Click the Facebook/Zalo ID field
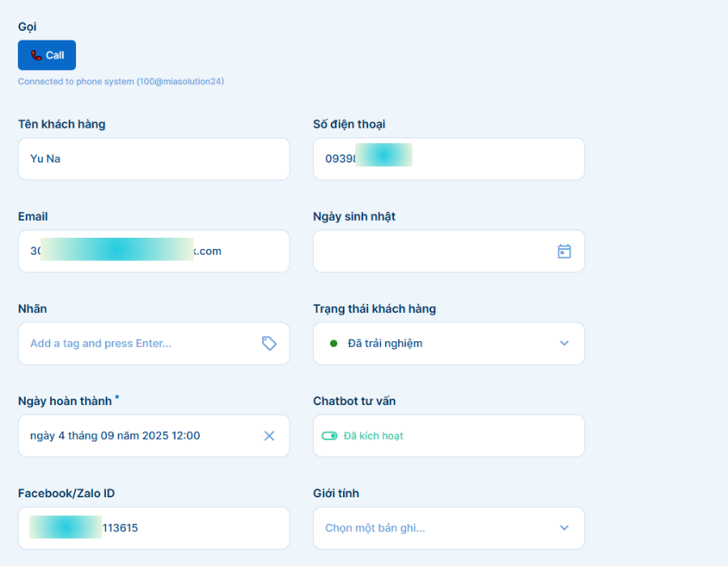The height and width of the screenshot is (566, 728). pos(154,528)
